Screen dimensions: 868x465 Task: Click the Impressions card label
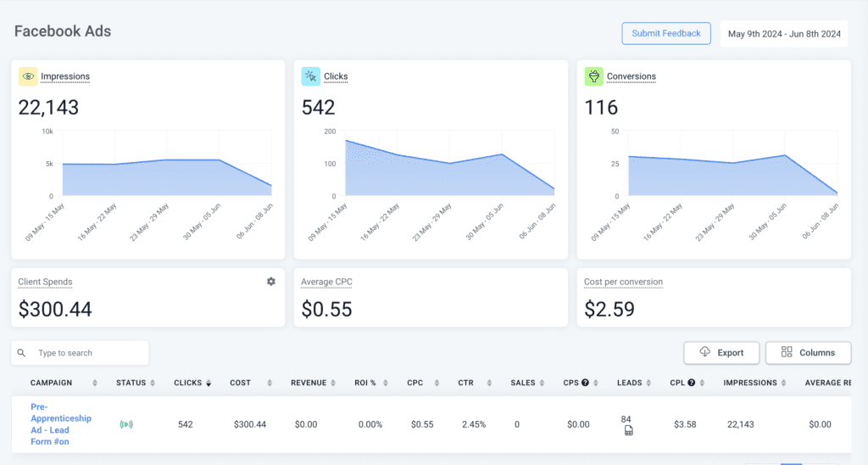64,76
